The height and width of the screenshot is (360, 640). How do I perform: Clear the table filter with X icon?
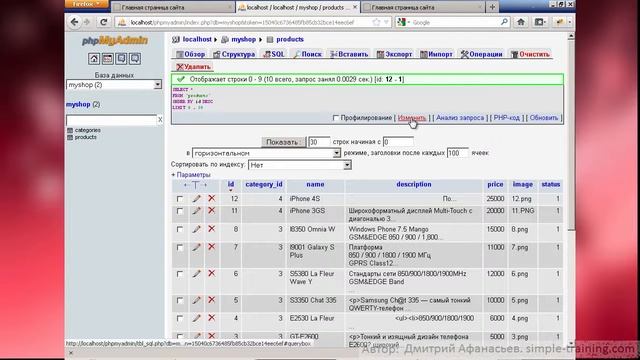point(160,120)
